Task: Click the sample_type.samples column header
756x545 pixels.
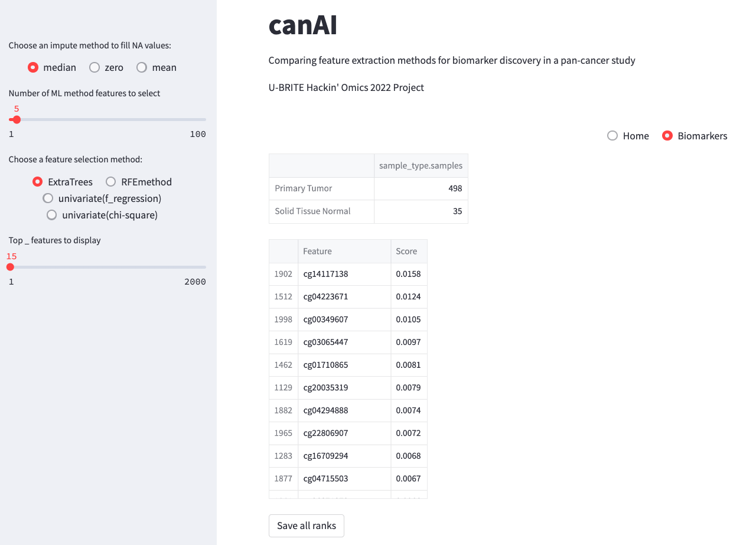Action: point(421,166)
